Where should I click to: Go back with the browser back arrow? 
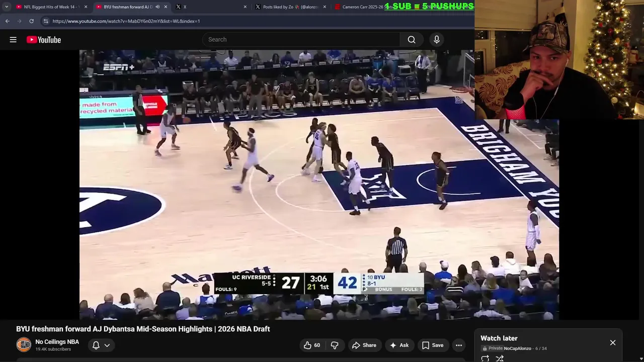point(7,21)
